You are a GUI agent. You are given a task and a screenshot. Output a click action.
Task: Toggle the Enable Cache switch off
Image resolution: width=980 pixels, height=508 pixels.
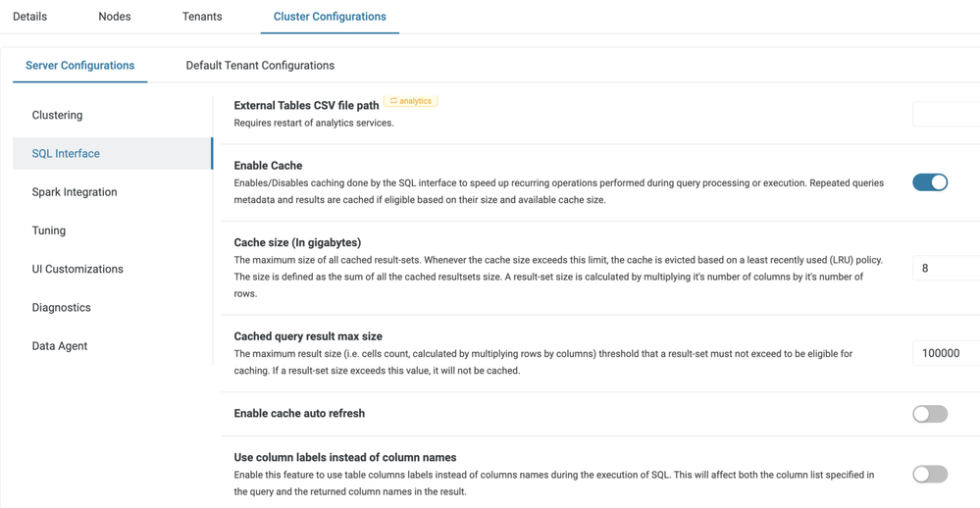[x=929, y=182]
